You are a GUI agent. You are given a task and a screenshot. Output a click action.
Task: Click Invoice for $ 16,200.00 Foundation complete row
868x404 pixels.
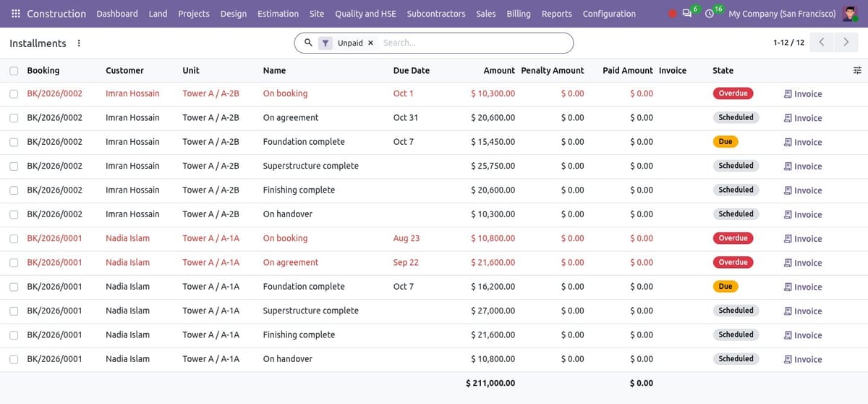point(803,287)
